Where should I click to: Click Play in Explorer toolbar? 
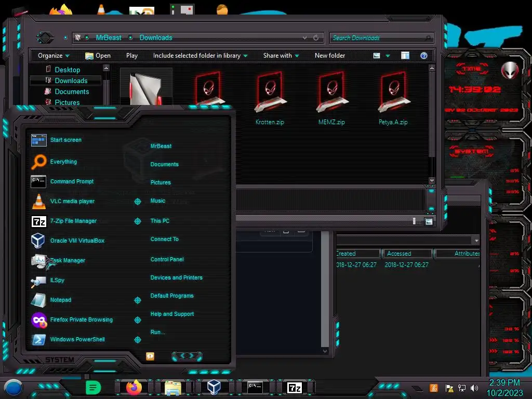click(x=131, y=56)
